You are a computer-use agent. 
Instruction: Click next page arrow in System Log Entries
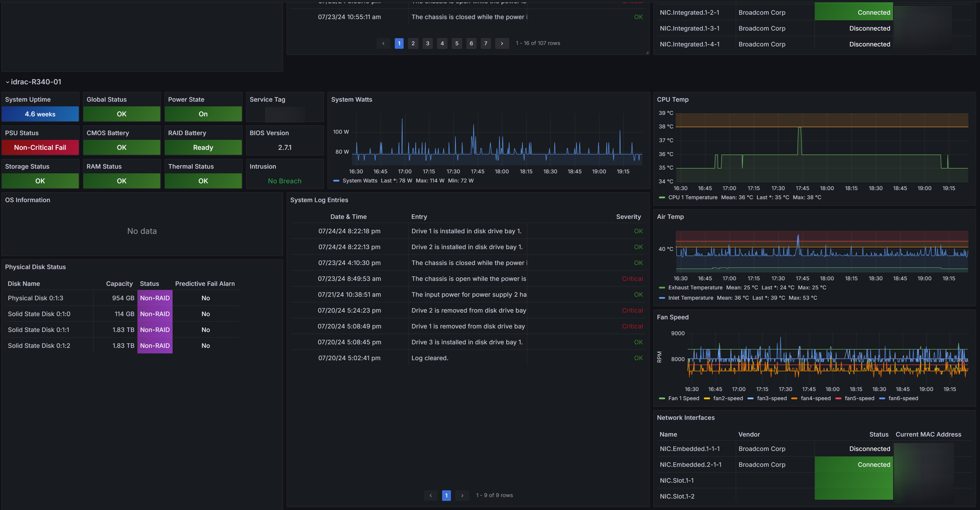pos(462,495)
